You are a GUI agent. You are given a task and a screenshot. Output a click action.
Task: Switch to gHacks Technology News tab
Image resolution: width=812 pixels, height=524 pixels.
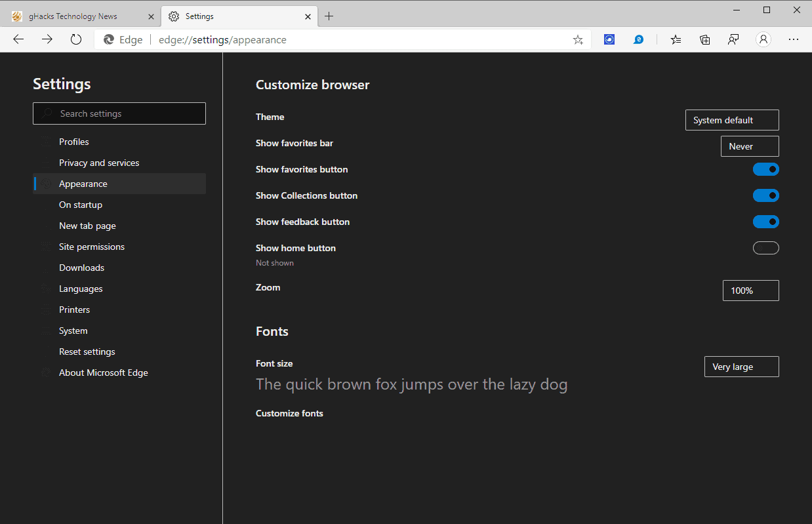coord(83,16)
